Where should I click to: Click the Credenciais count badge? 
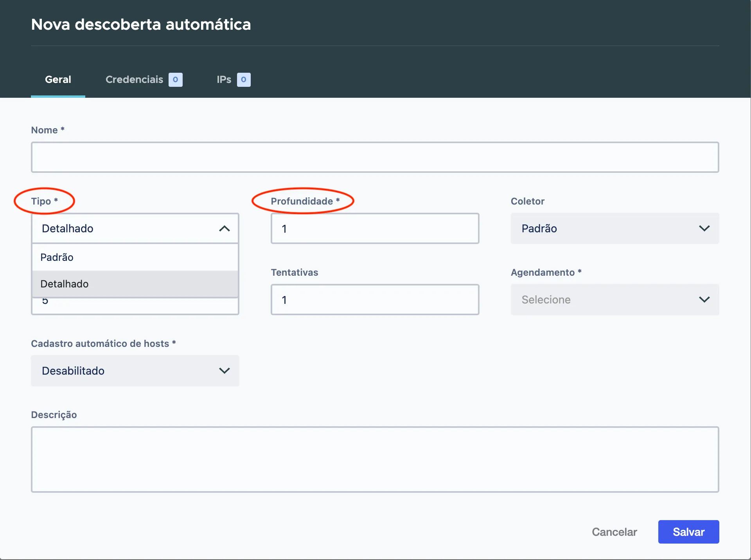click(176, 80)
